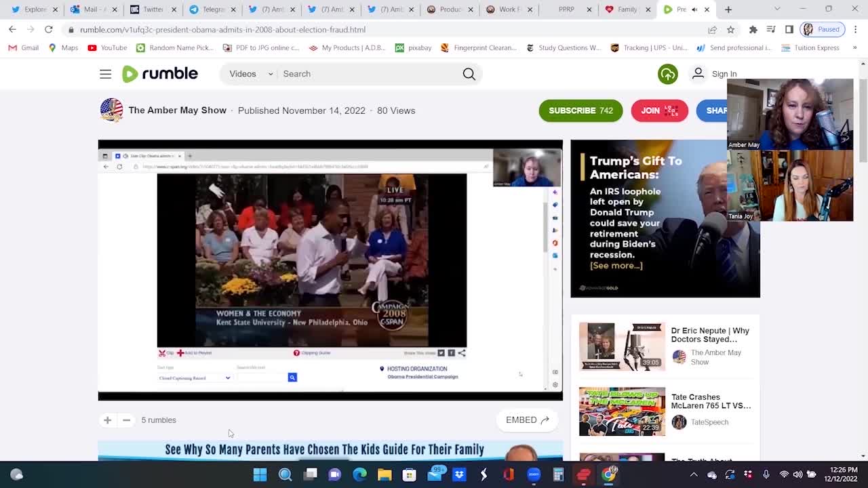The image size is (868, 488).
Task: Open the pixabay bookmark
Action: pos(414,48)
